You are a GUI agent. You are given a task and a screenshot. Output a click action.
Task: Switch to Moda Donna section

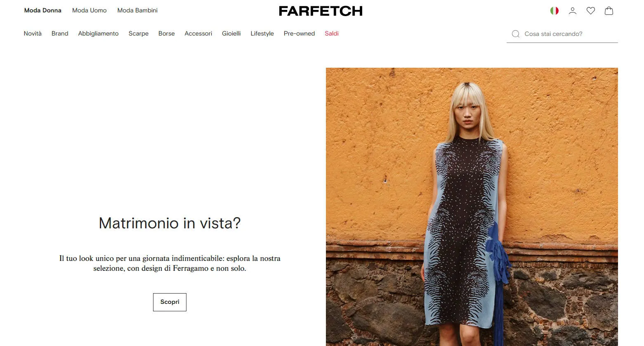tap(43, 10)
